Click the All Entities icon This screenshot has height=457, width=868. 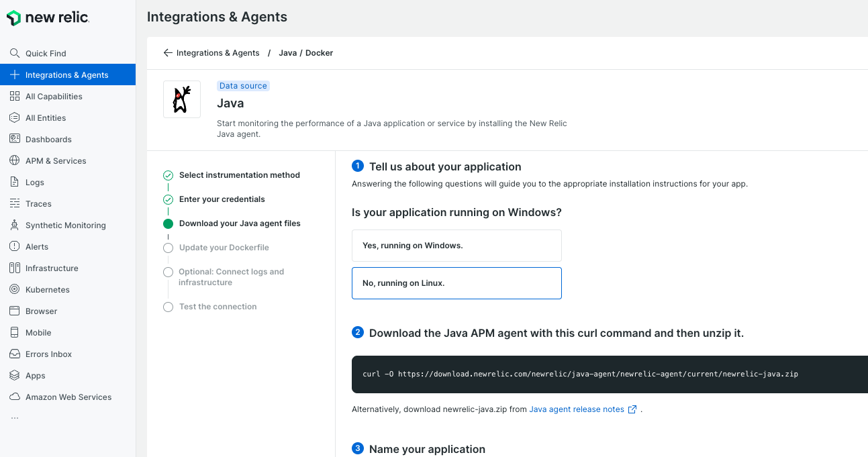[x=15, y=117]
